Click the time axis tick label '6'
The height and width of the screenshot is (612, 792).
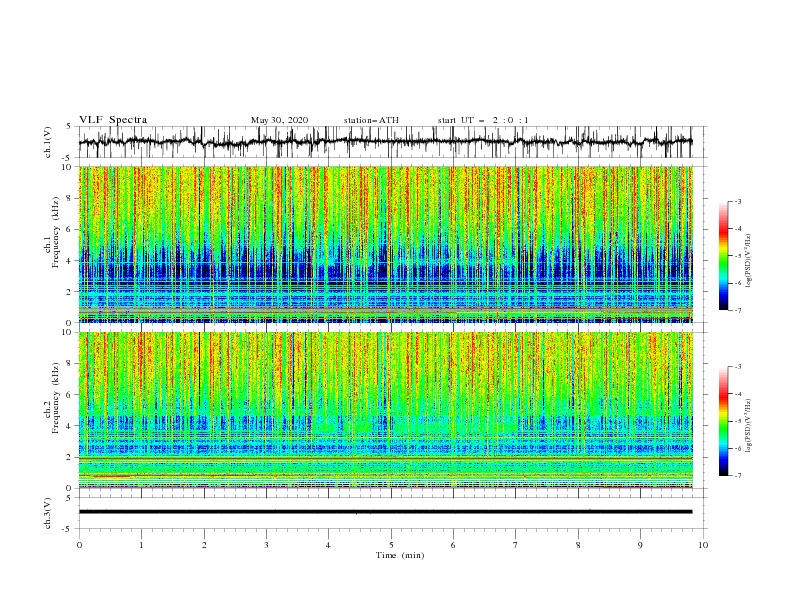point(453,545)
